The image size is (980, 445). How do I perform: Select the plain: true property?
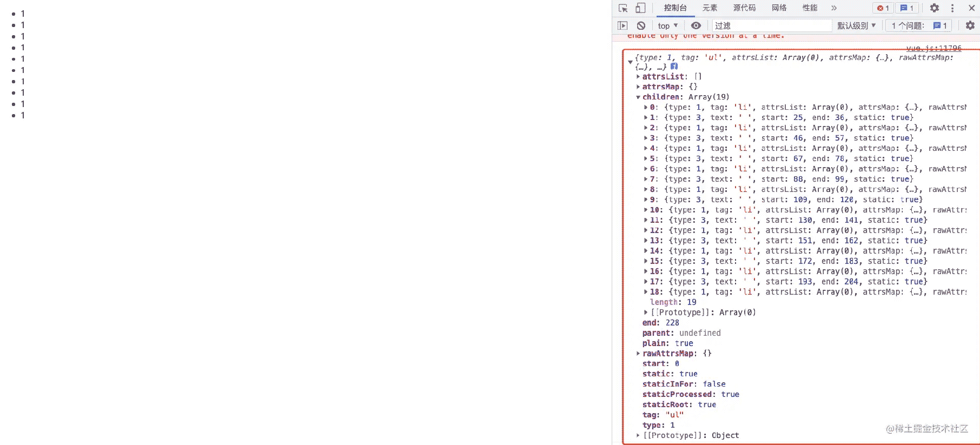click(668, 343)
